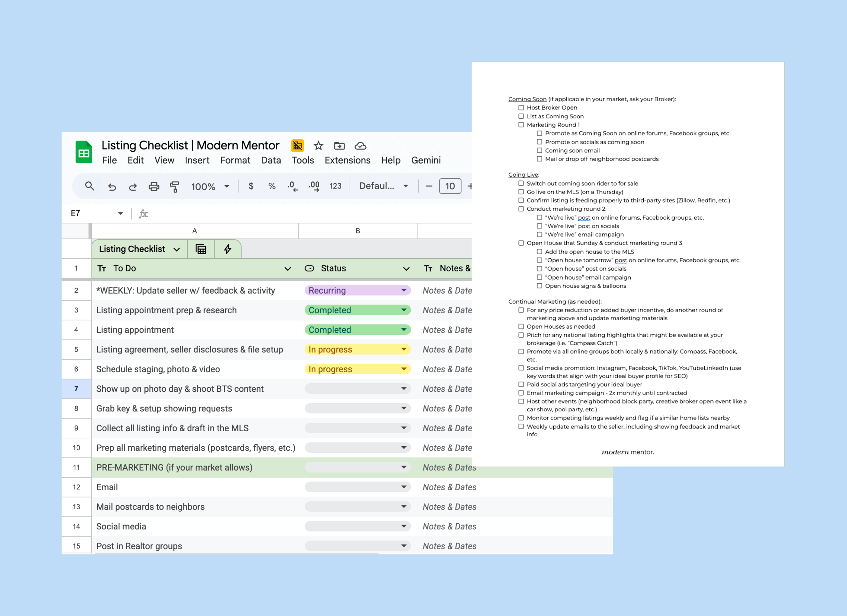Click the search magnifier icon in toolbar

pos(89,186)
